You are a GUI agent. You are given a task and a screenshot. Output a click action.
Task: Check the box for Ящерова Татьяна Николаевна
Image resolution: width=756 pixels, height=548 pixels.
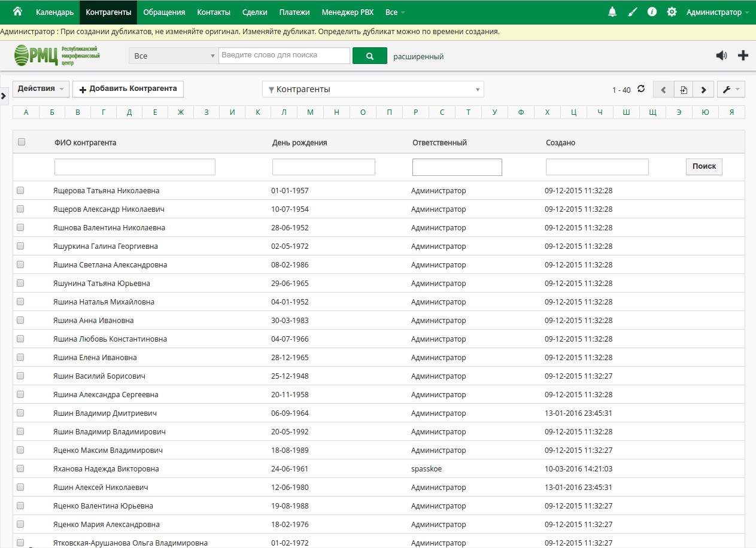20,190
